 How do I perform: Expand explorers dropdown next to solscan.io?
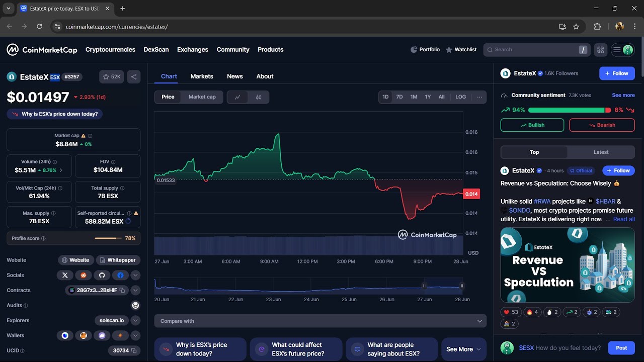coord(135,320)
